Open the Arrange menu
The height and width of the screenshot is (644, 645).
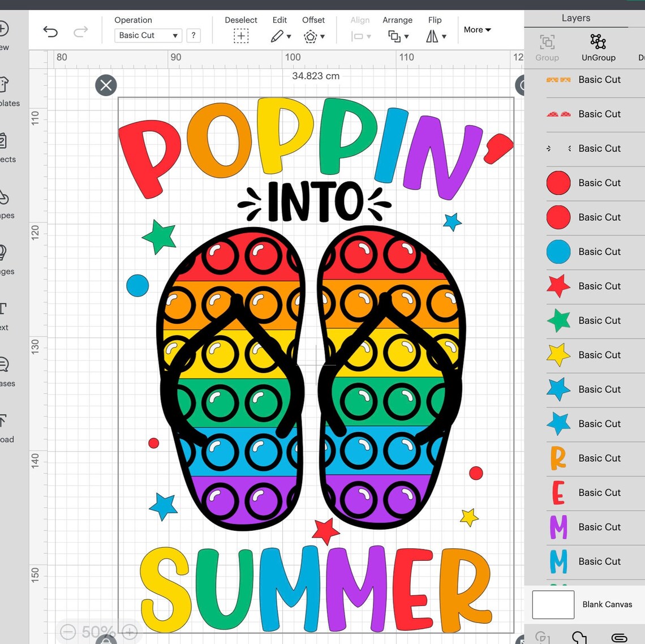click(x=397, y=35)
